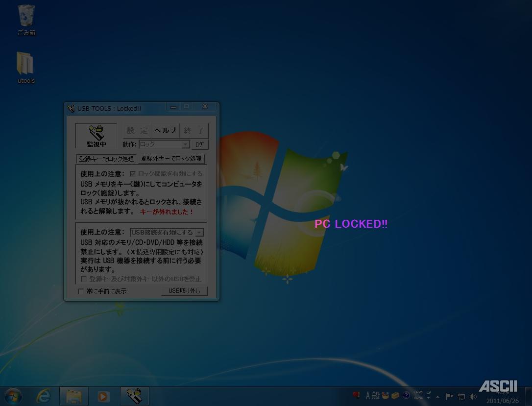Switch to 登録外キーでロック処理 tab
Viewport: 532px width, 406px height.
(x=171, y=158)
